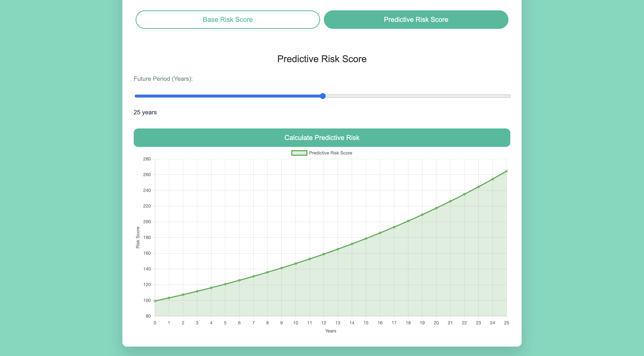Click the data point at year 15
Screen dimensions: 644x356
(366, 238)
